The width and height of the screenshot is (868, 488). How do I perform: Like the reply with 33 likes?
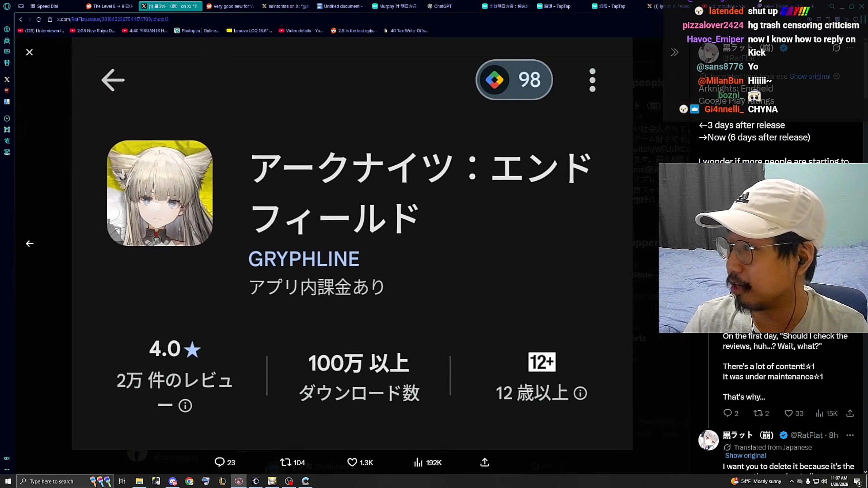(789, 413)
